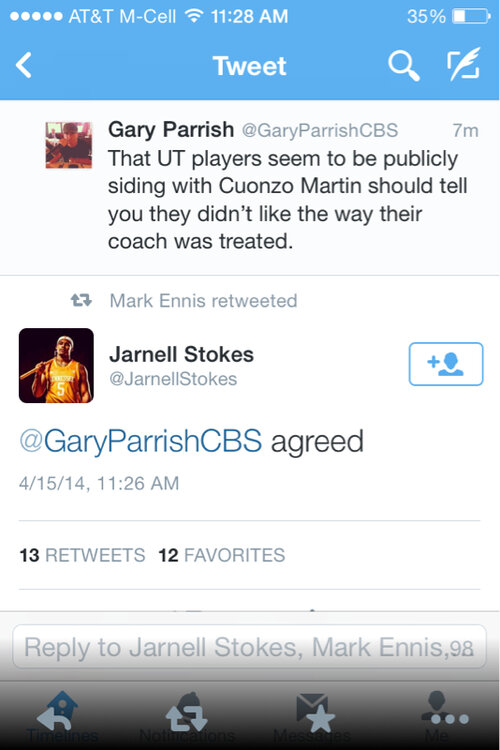Tap the battery indicator in status bar
The image size is (500, 750).
[471, 17]
